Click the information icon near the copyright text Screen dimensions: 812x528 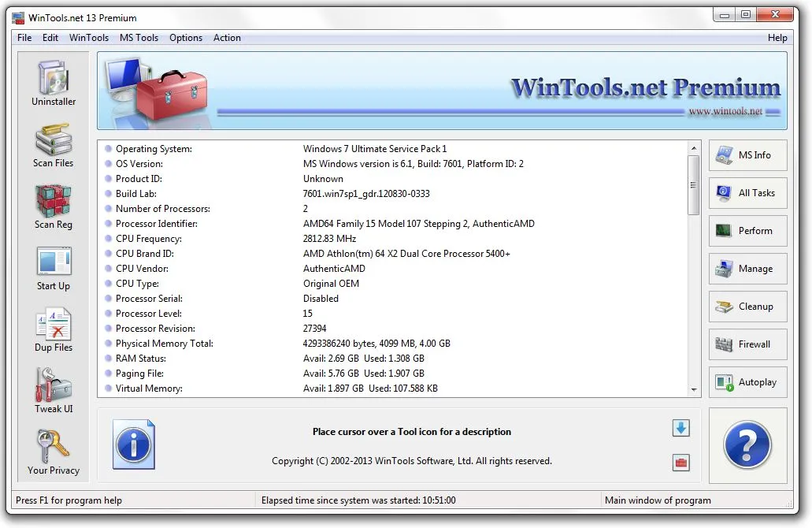(x=133, y=445)
